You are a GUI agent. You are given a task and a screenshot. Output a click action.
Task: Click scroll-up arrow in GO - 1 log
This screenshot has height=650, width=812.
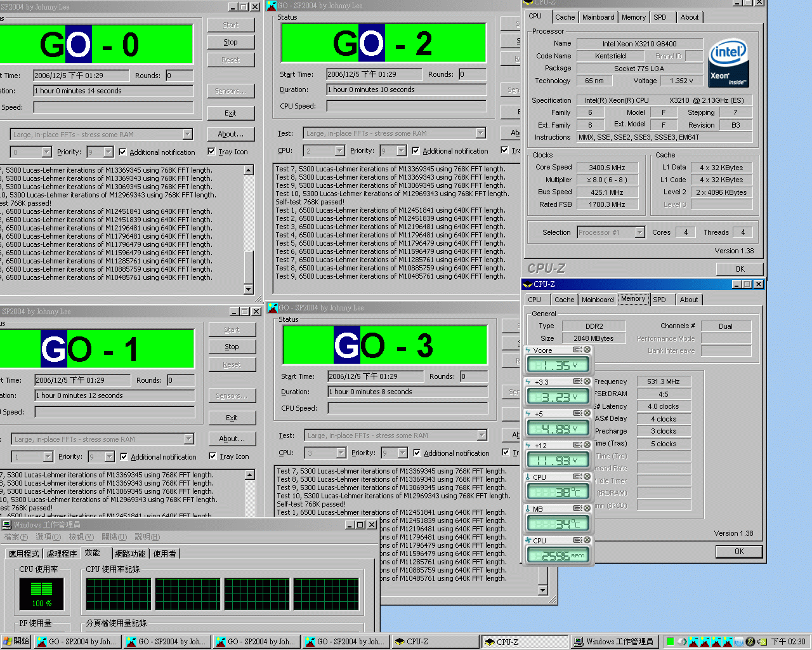point(250,475)
